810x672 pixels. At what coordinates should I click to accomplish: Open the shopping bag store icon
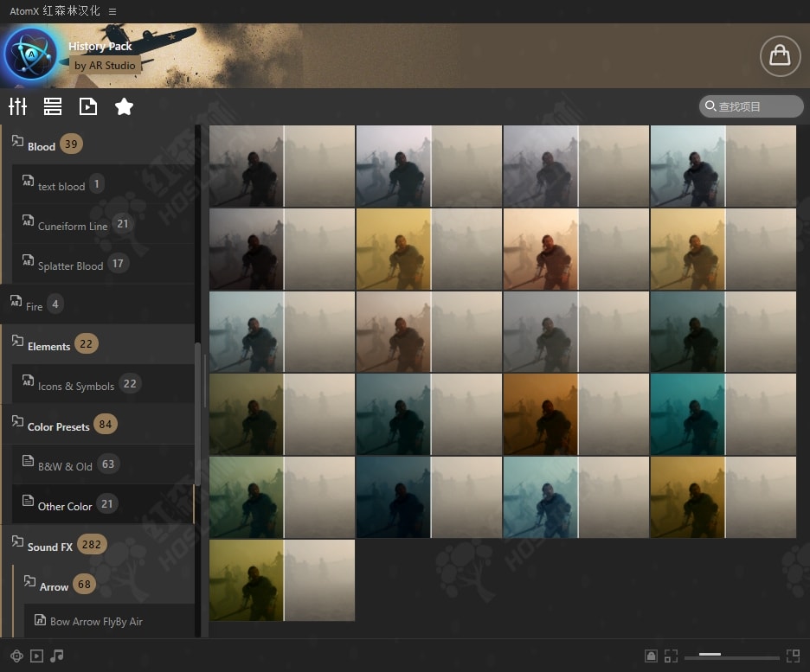click(780, 56)
